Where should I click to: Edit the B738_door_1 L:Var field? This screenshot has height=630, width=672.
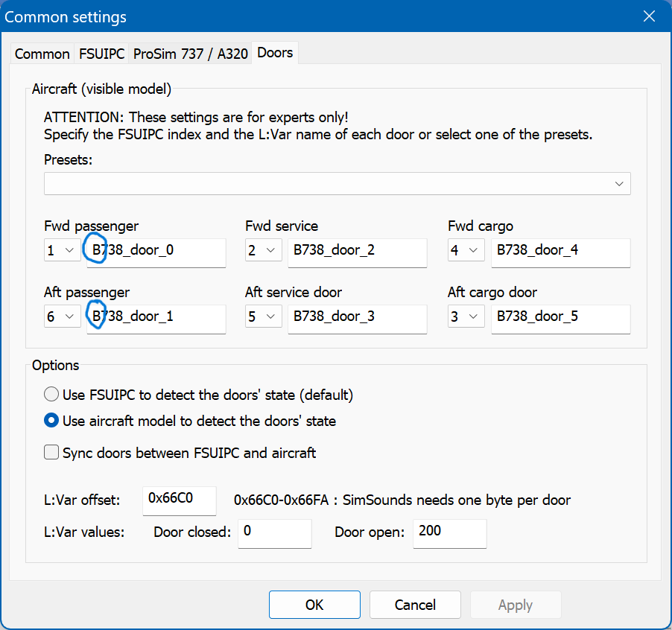[x=156, y=319]
